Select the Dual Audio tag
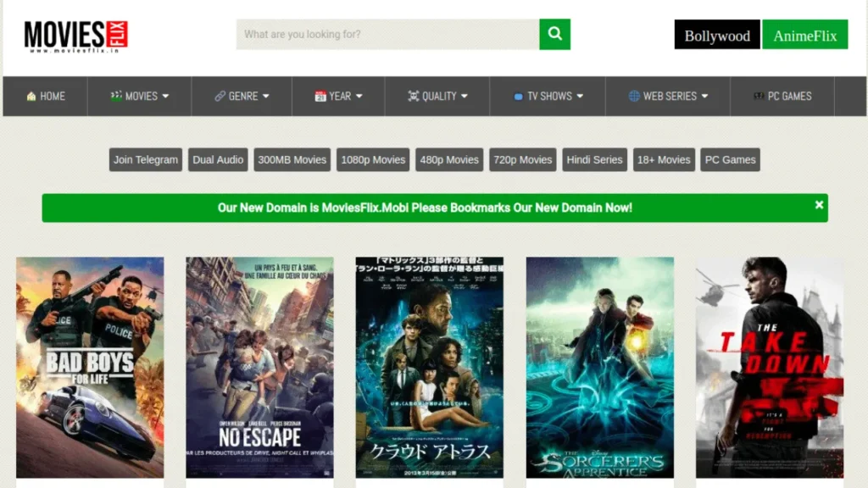Viewport: 868px width, 488px height. coord(218,160)
